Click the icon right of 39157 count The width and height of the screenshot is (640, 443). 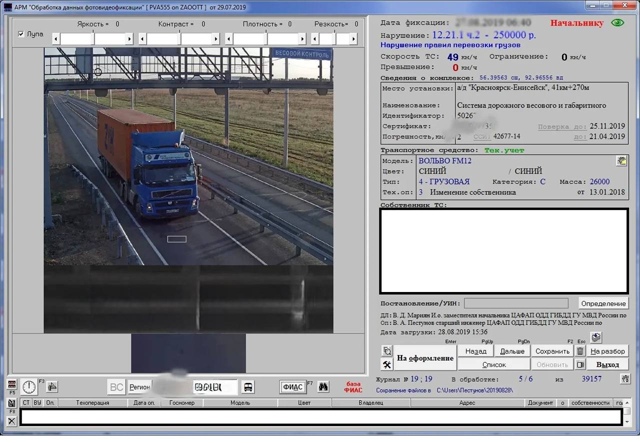point(625,379)
